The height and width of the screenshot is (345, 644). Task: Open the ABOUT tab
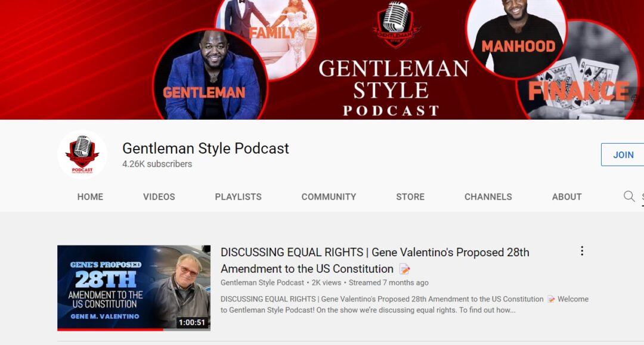click(x=567, y=197)
